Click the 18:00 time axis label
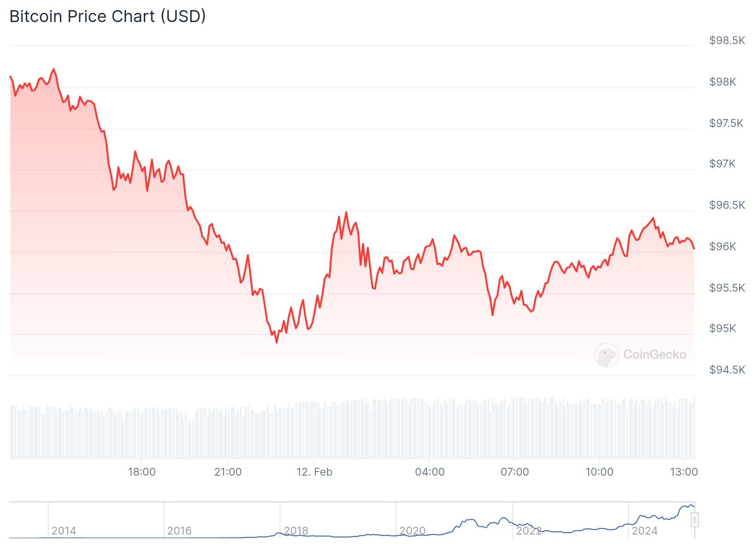756x552 pixels. 142,472
